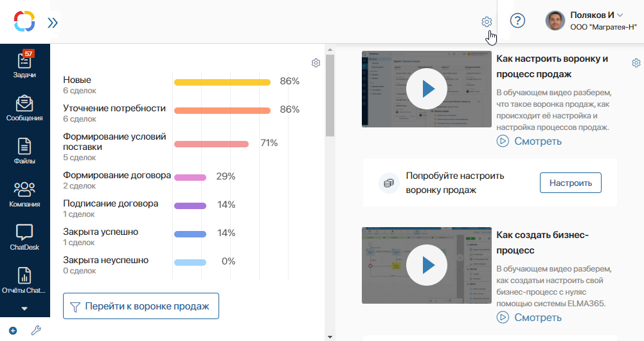The image size is (644, 341).
Task: Open the wrench administration icon
Action: [x=36, y=330]
